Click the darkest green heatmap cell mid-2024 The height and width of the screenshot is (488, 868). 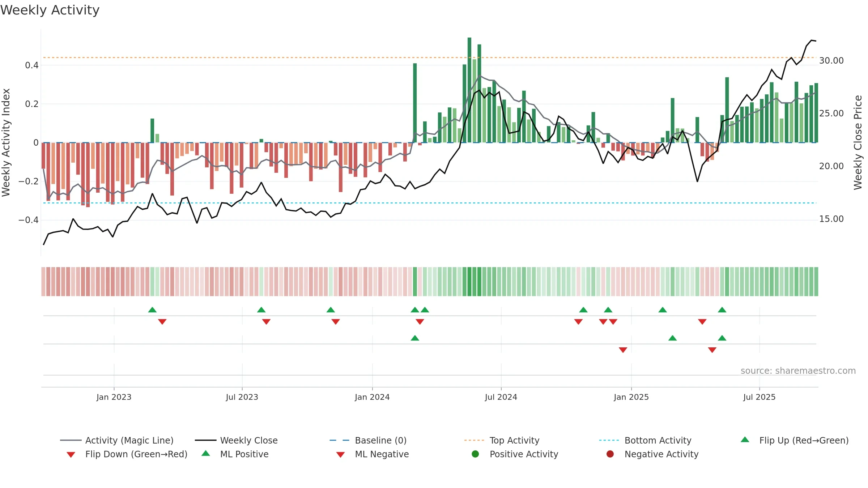(x=469, y=282)
